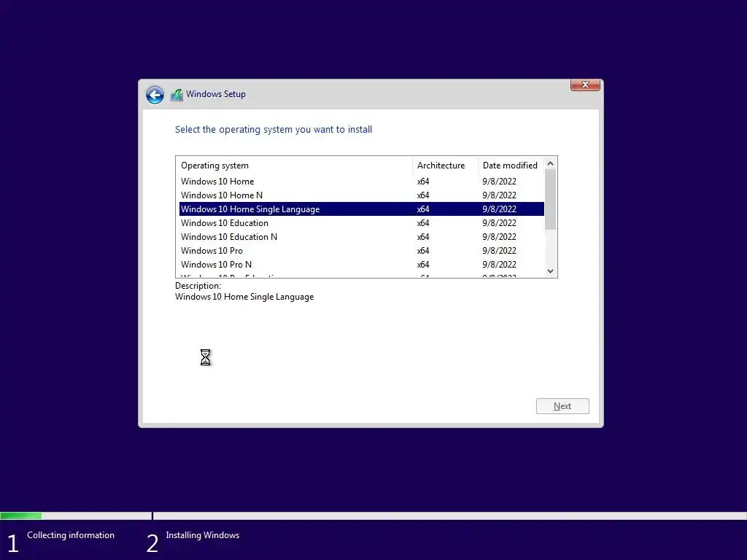
Task: Click the Date modified column header
Action: pyautogui.click(x=511, y=166)
